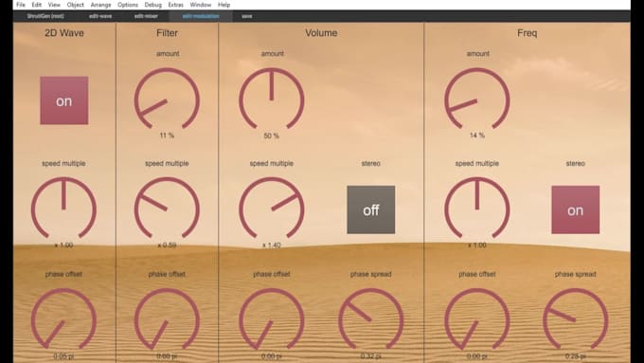Open the Extras menu

point(176,5)
